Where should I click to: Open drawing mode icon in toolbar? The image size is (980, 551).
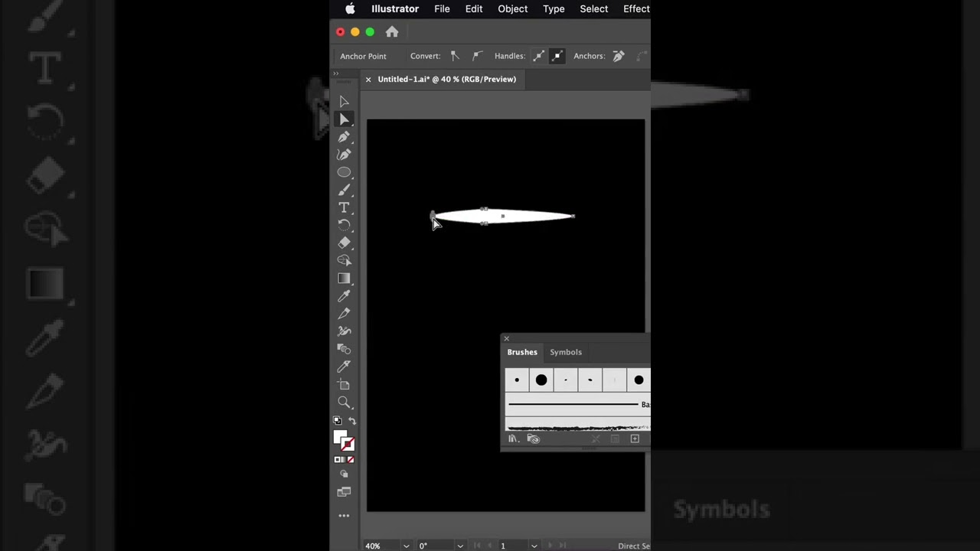[x=344, y=474]
